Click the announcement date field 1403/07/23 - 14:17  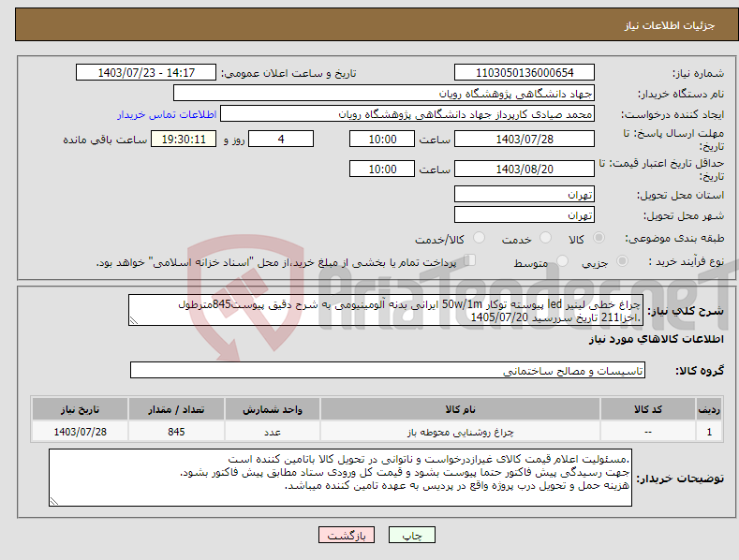[146, 73]
